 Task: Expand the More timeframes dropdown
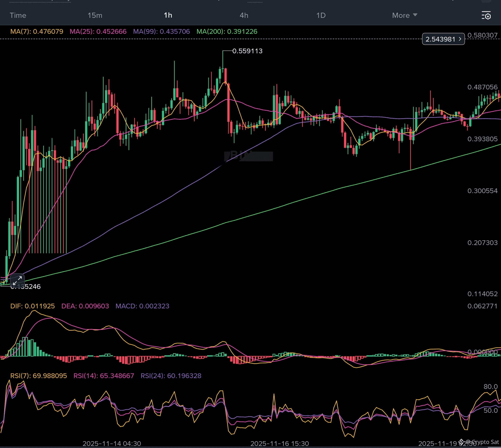coord(401,15)
